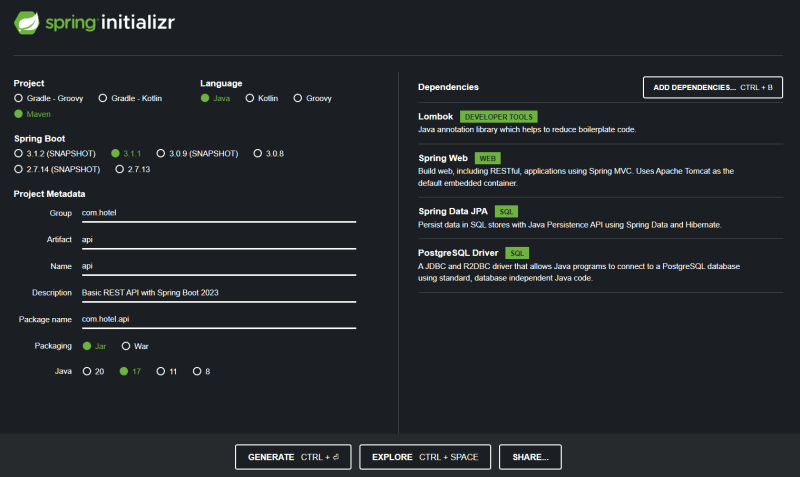Click the Lombok description text
The width and height of the screenshot is (800, 477).
point(527,130)
